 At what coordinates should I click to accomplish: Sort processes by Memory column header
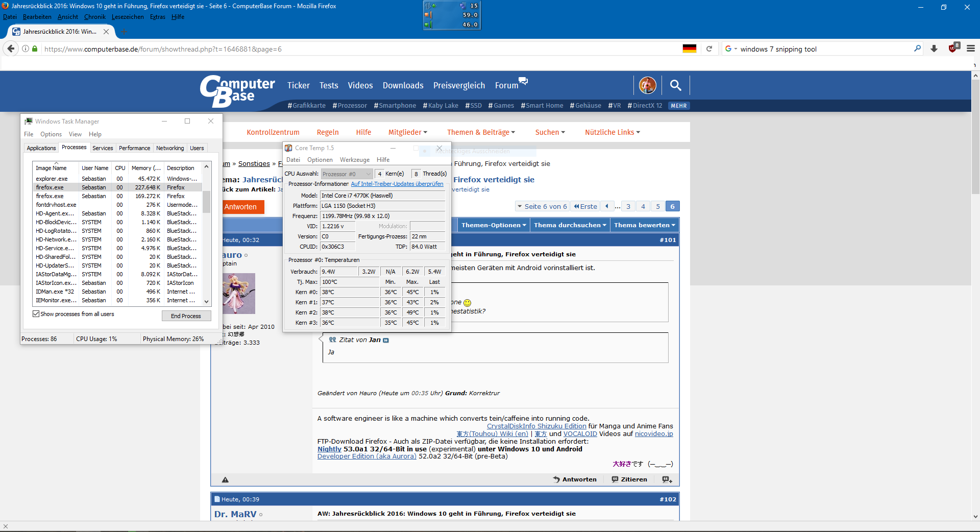click(x=146, y=168)
